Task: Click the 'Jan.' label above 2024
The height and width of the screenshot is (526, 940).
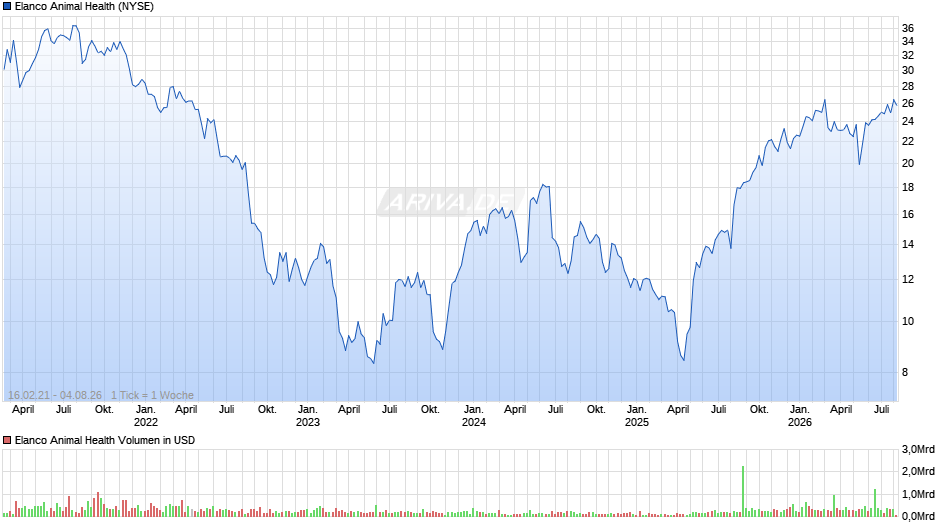Action: (x=474, y=409)
